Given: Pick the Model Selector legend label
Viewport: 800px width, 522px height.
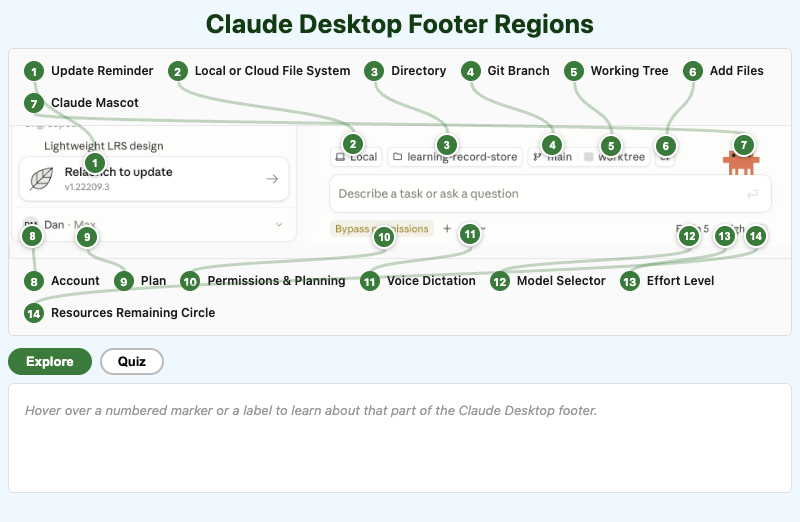Looking at the screenshot, I should [561, 281].
